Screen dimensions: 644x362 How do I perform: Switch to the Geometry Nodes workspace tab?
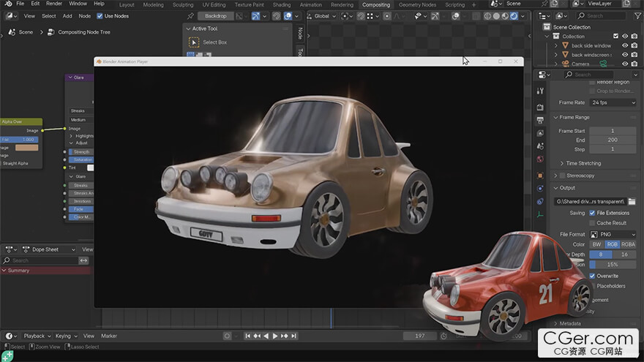click(x=417, y=4)
